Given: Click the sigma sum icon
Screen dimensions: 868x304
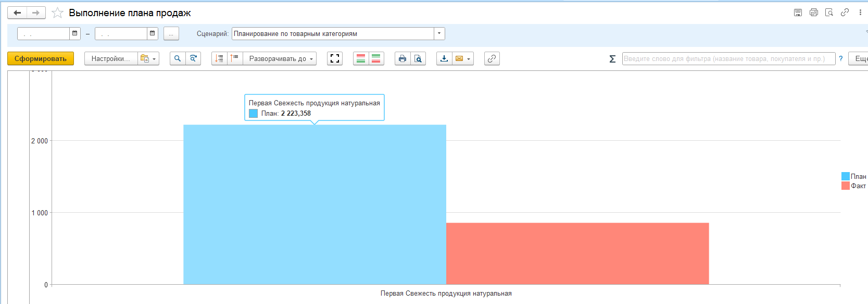Looking at the screenshot, I should click(612, 59).
